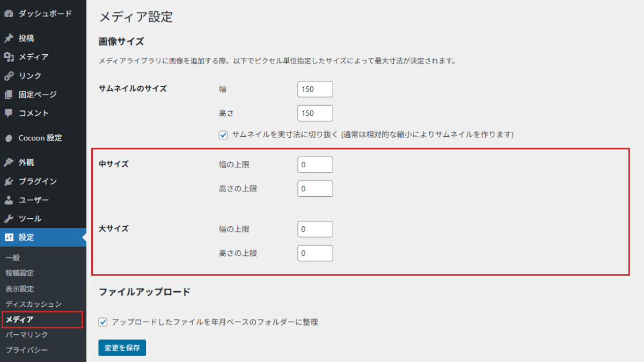Click the Dashboard gauge icon

[9, 14]
